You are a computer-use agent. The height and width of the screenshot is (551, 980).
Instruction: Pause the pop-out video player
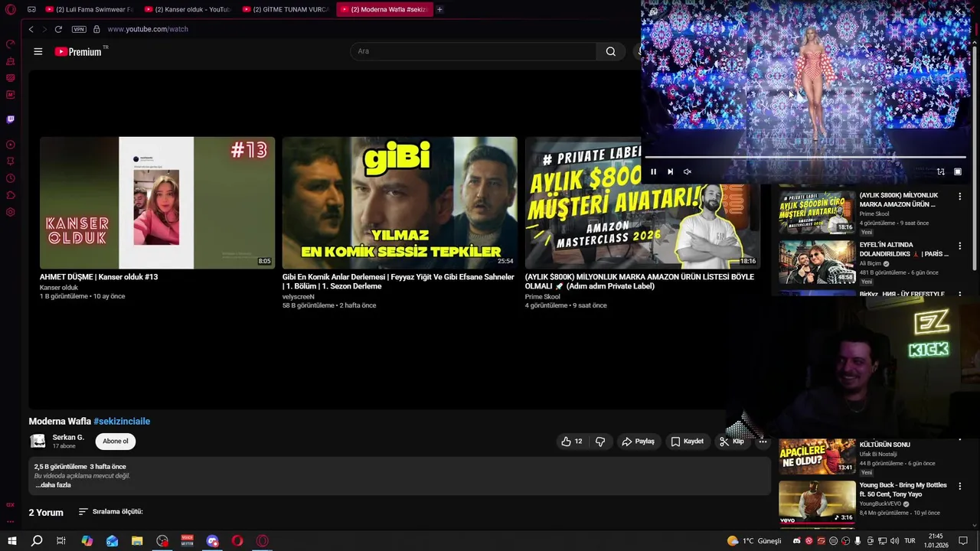click(653, 171)
